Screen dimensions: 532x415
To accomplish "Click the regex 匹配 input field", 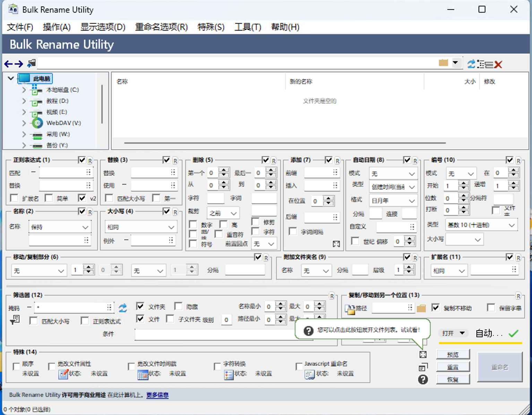I will point(66,172).
